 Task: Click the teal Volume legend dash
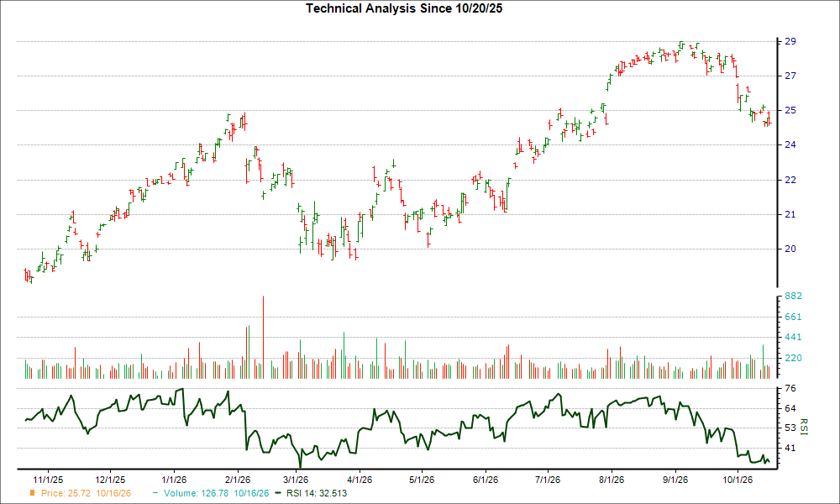tap(155, 493)
